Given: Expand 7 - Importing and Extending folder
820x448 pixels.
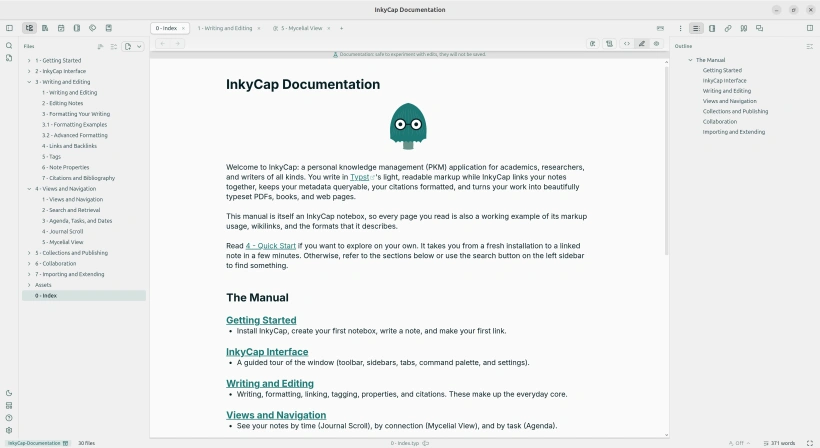Looking at the screenshot, I should tap(29, 274).
